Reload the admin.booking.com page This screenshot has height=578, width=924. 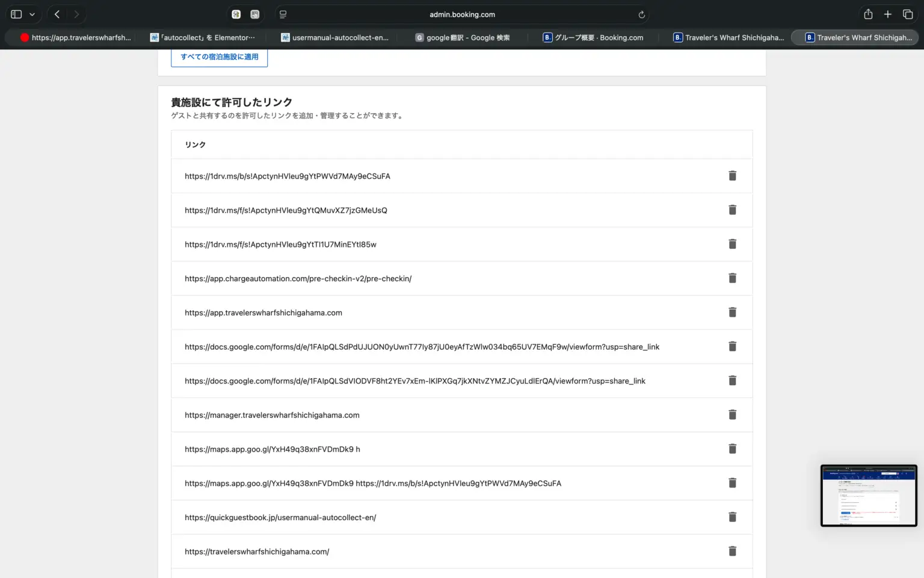641,14
